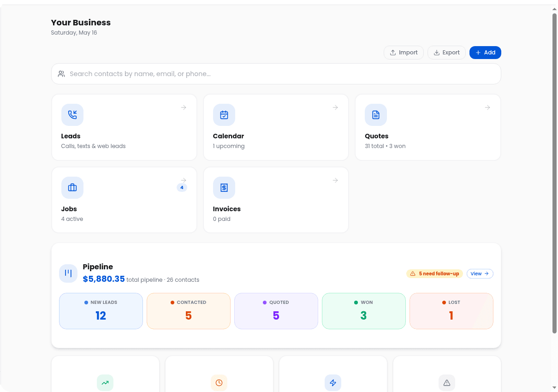This screenshot has height=392, width=558.
Task: Click 'total pipeline · 26 contacts' text
Action: [x=163, y=280]
